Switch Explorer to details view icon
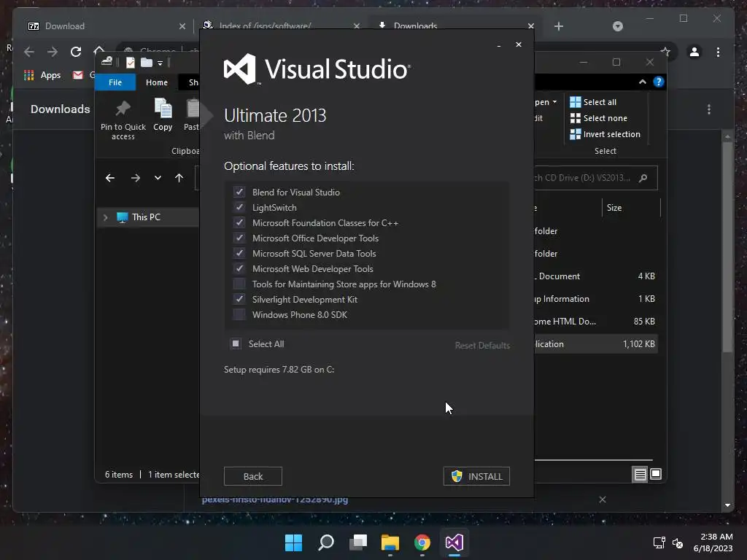This screenshot has width=747, height=560. (640, 474)
